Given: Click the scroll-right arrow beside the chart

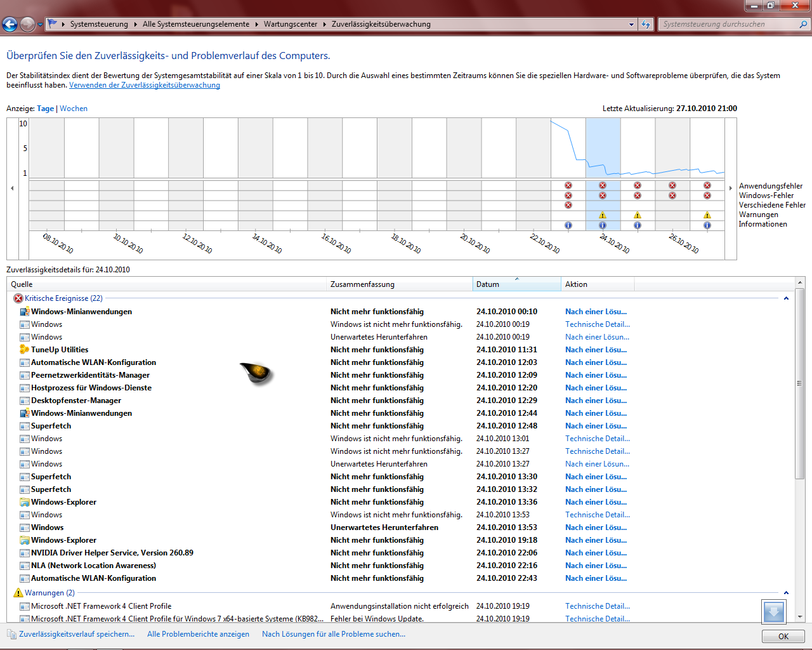Looking at the screenshot, I should 731,188.
